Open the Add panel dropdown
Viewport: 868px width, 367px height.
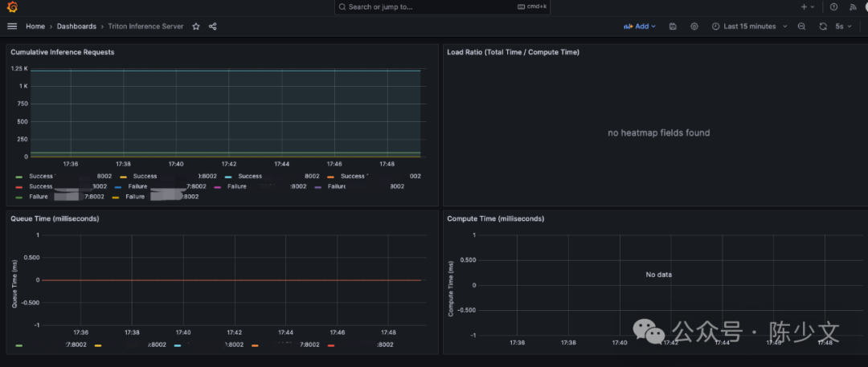[x=640, y=26]
